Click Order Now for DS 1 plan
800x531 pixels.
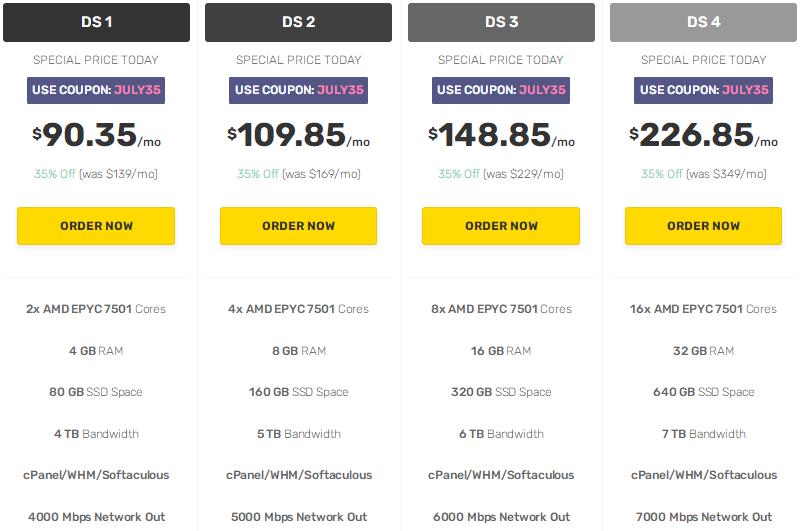tap(96, 226)
